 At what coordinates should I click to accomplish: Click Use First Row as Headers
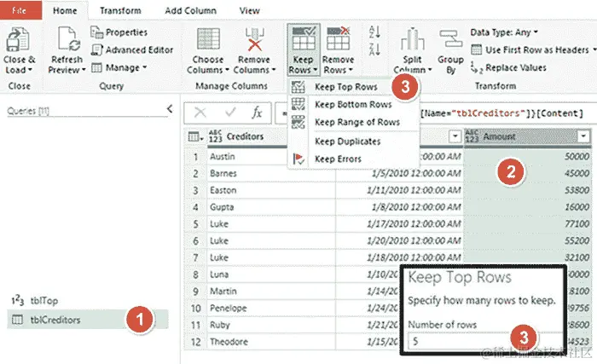click(530, 50)
